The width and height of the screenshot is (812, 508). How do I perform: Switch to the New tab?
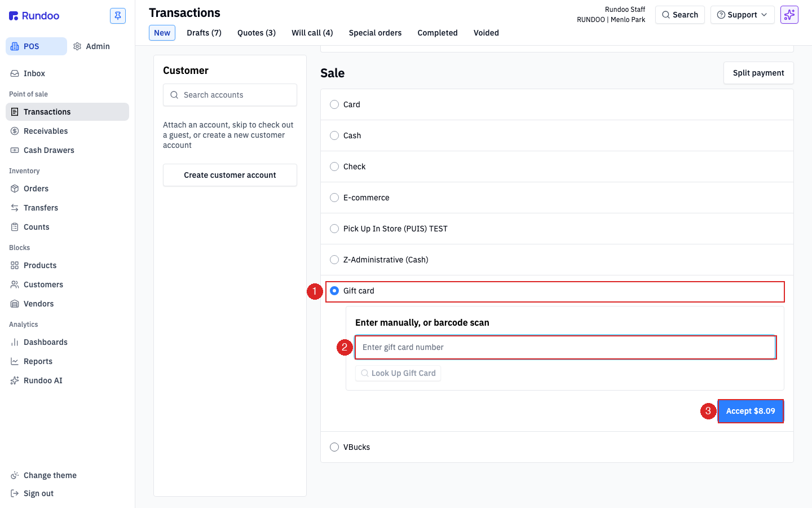(162, 33)
